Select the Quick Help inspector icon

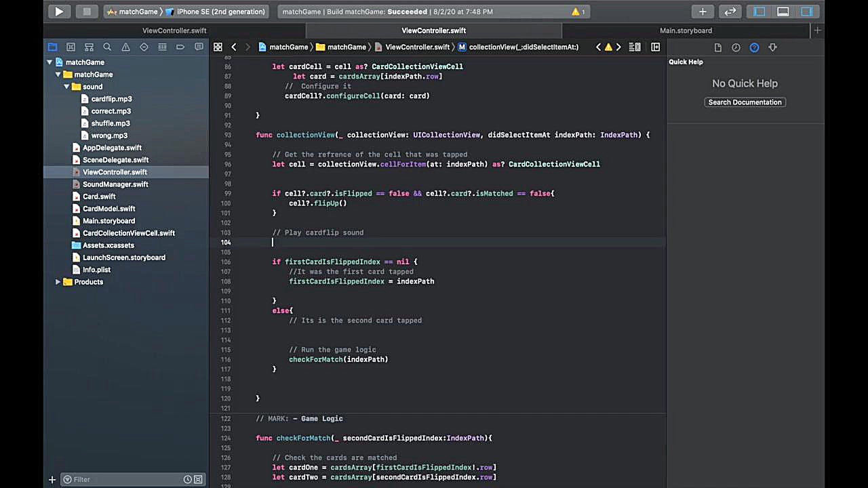[754, 47]
